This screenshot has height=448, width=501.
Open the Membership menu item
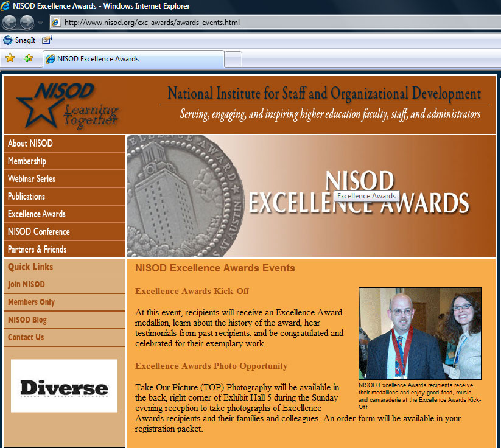65,161
